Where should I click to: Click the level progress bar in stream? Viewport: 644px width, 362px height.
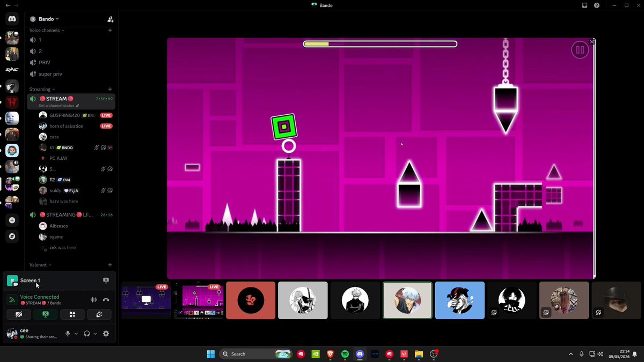coord(380,44)
